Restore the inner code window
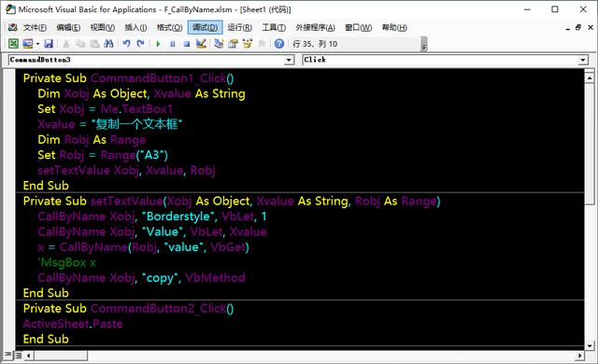The width and height of the screenshot is (598, 364). pos(578,27)
